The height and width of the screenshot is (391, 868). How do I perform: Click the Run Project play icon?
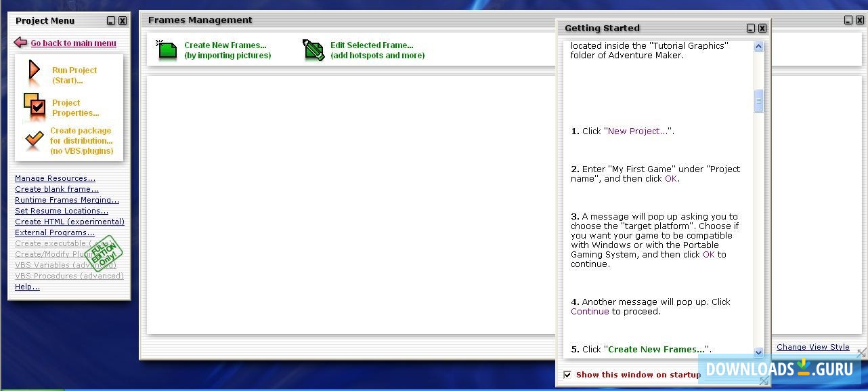(34, 72)
